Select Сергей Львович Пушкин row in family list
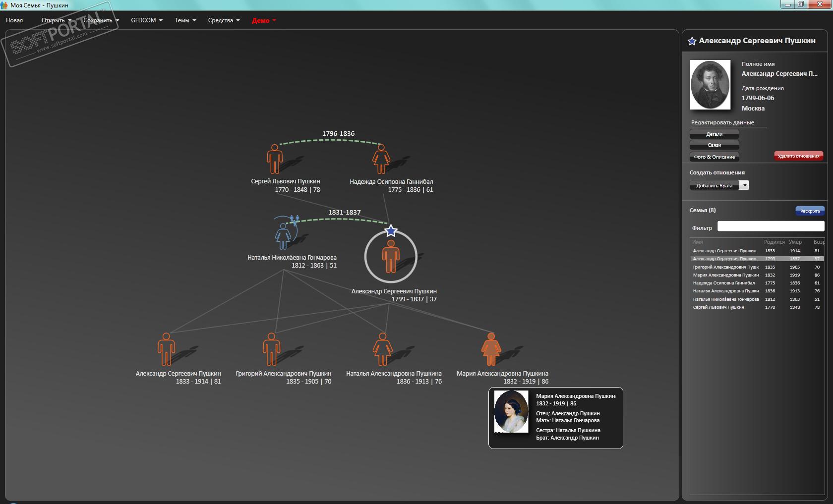 757,307
